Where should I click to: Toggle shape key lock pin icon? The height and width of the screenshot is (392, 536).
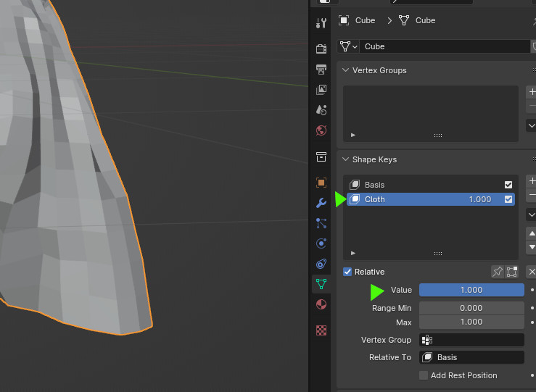pos(498,272)
